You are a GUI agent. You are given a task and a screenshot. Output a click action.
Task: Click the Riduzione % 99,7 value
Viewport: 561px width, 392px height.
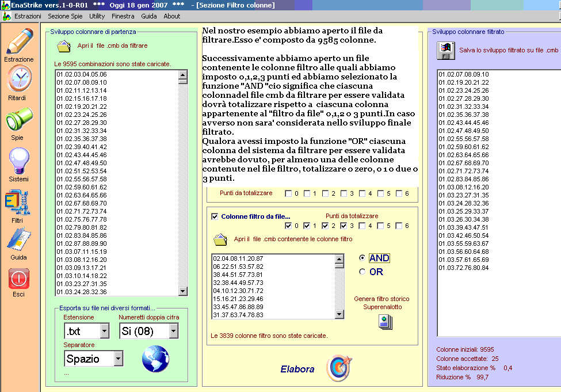coord(482,377)
